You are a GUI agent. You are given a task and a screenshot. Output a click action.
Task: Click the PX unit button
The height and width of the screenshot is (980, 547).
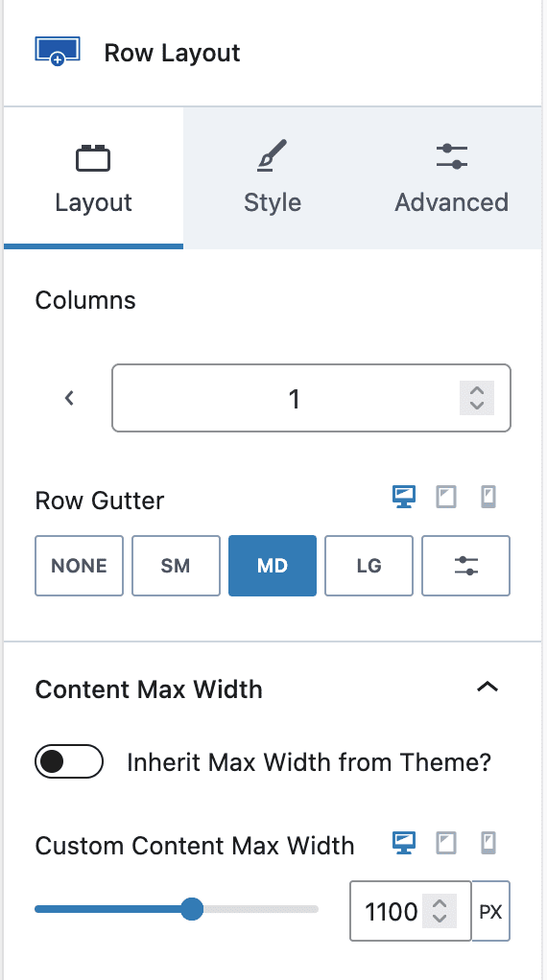coord(490,911)
